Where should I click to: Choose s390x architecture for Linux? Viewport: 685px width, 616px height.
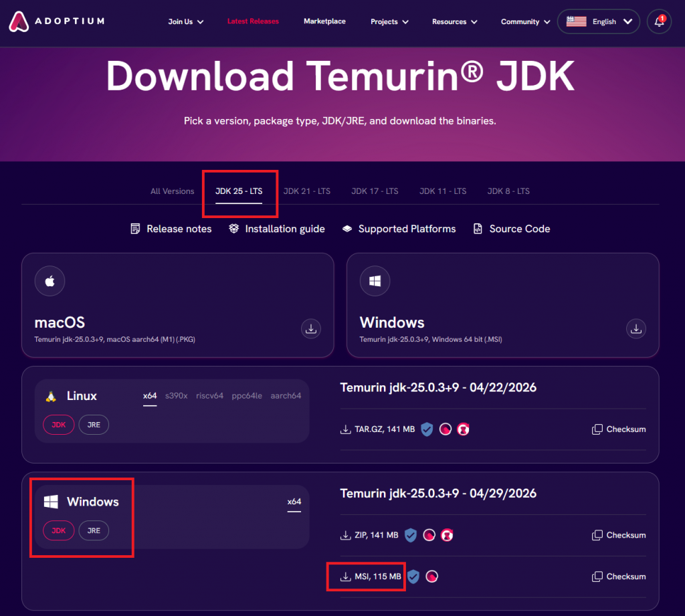[x=177, y=396]
